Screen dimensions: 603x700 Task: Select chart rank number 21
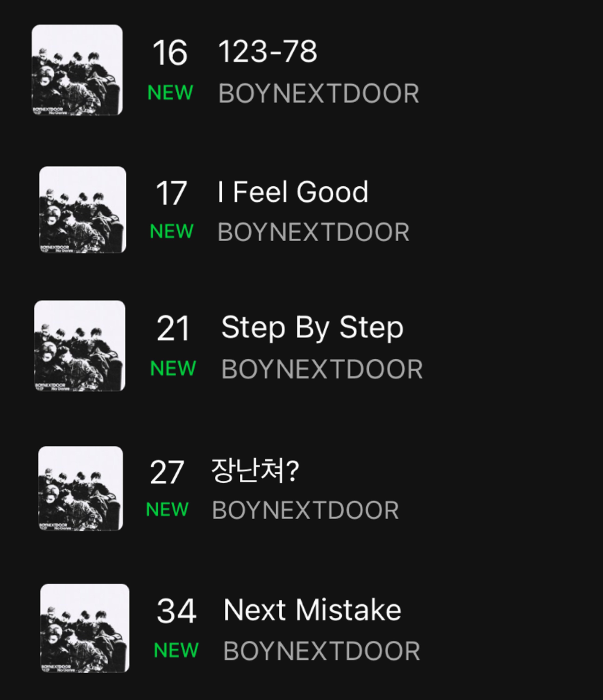(x=173, y=328)
